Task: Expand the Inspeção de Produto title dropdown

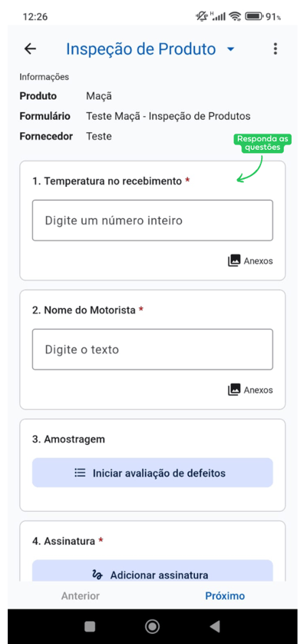Action: click(x=231, y=49)
